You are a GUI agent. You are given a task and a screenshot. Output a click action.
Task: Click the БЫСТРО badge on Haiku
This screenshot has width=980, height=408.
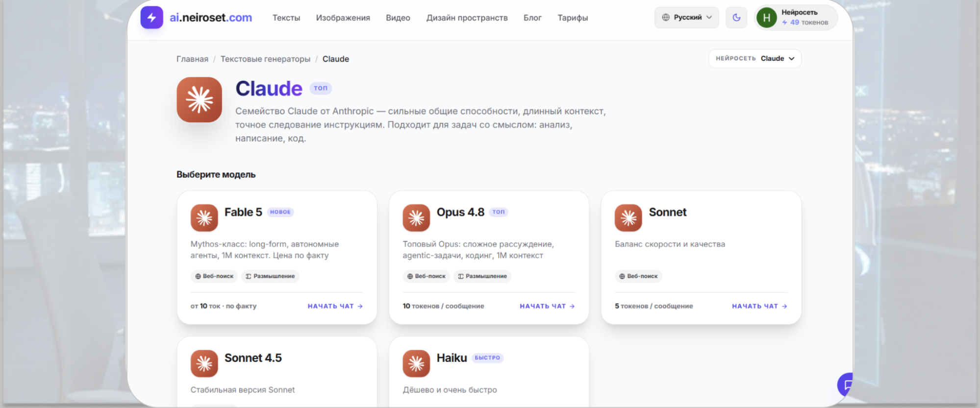tap(487, 358)
